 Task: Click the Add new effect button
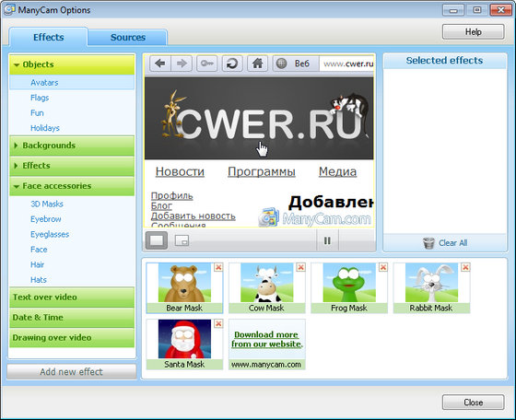point(72,372)
